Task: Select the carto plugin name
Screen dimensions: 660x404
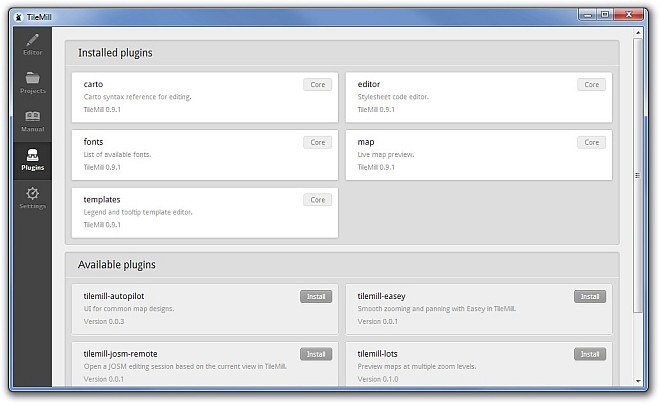Action: point(93,84)
